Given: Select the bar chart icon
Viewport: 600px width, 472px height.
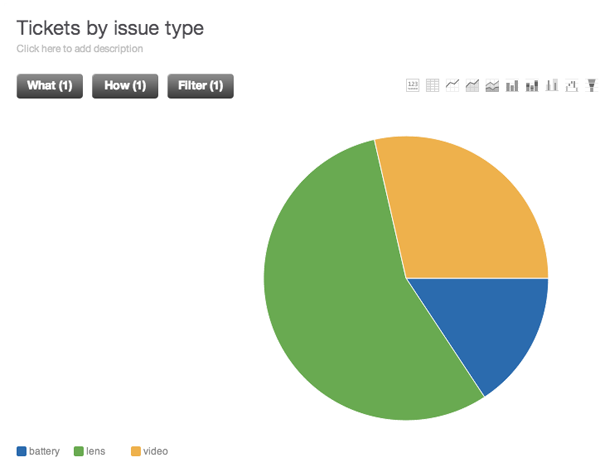Looking at the screenshot, I should (512, 86).
